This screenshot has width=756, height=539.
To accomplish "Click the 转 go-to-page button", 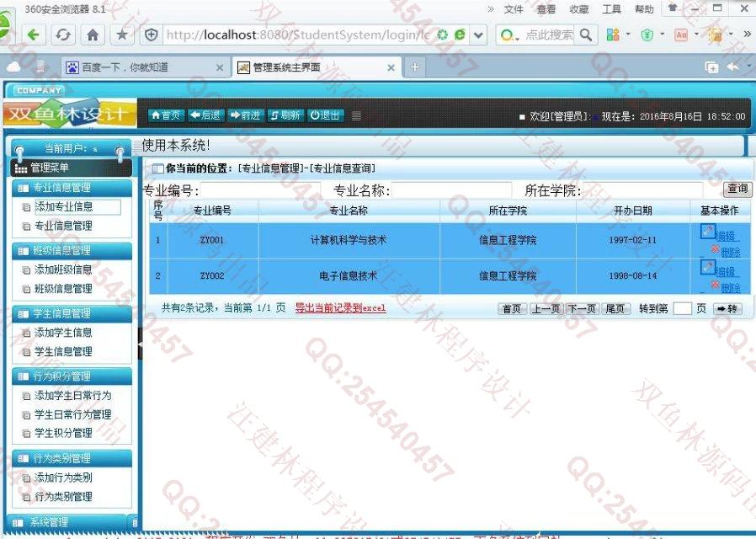I will point(727,308).
